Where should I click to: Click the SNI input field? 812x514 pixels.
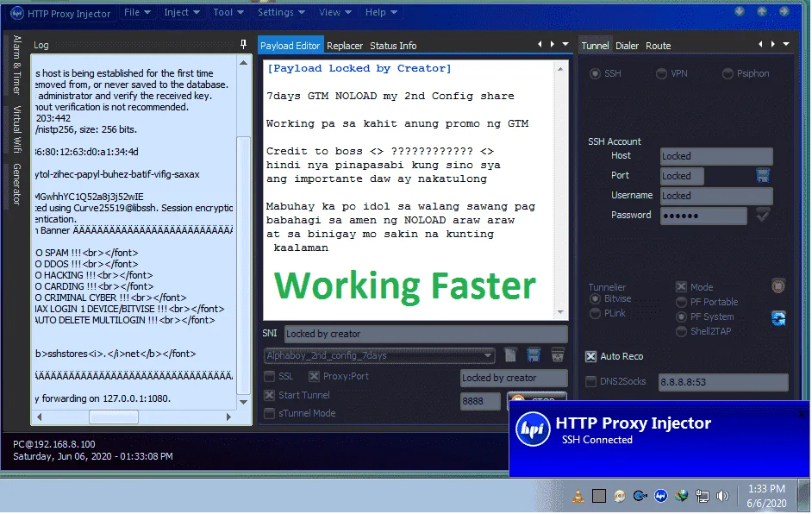426,334
